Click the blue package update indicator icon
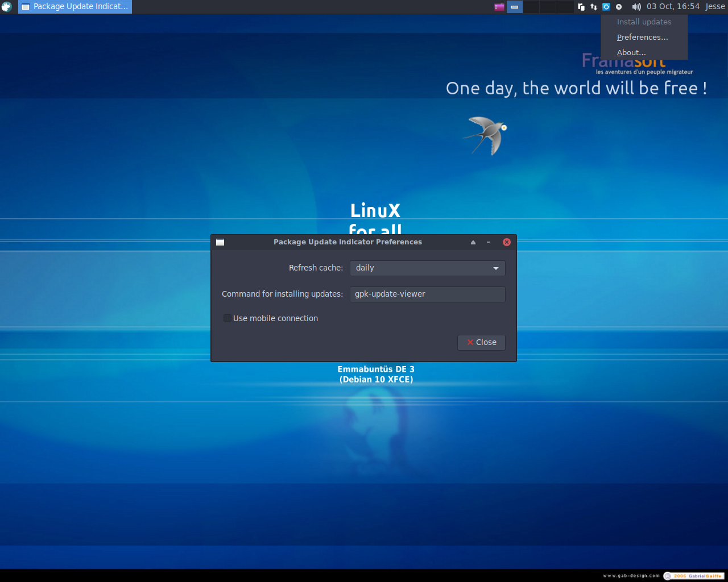Screen dimensions: 728x582 tap(606, 7)
